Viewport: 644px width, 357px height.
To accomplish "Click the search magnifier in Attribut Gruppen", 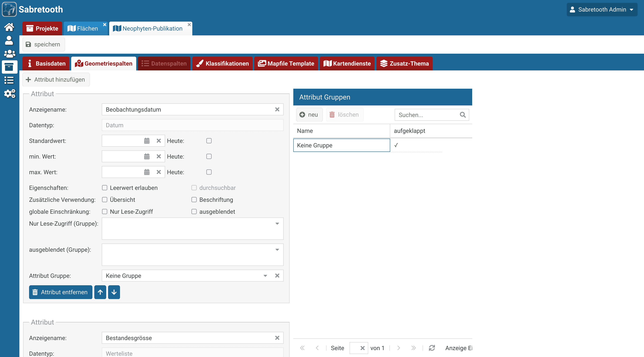I will [463, 115].
